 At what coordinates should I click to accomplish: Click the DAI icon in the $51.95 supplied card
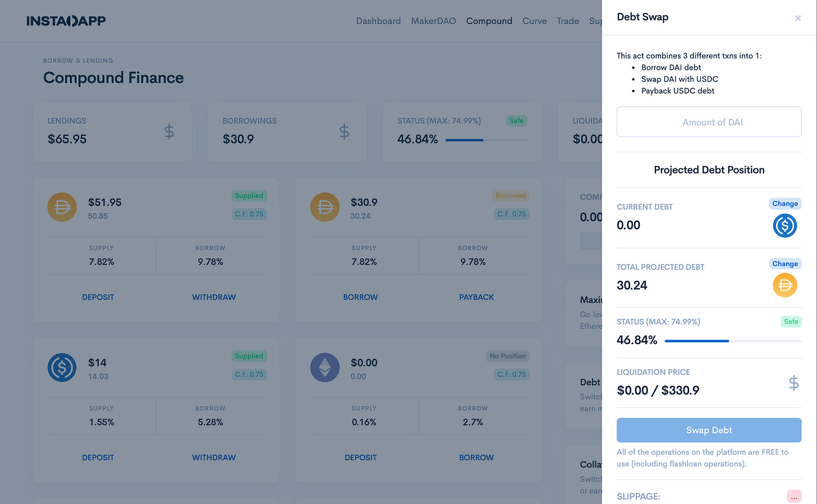tap(62, 207)
